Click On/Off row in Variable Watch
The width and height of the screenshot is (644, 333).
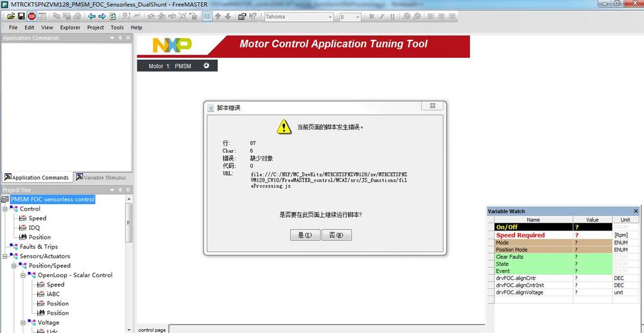click(561, 227)
